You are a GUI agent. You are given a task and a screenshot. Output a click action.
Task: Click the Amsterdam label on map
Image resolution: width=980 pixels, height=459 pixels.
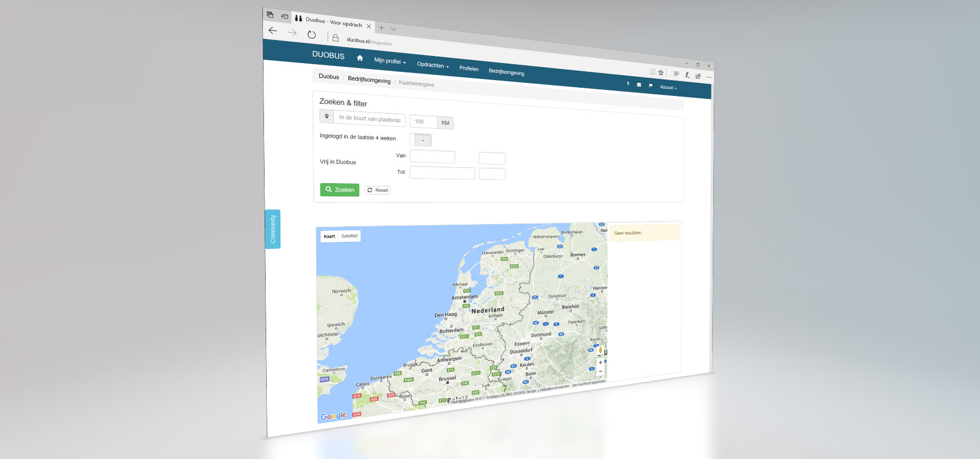point(465,297)
